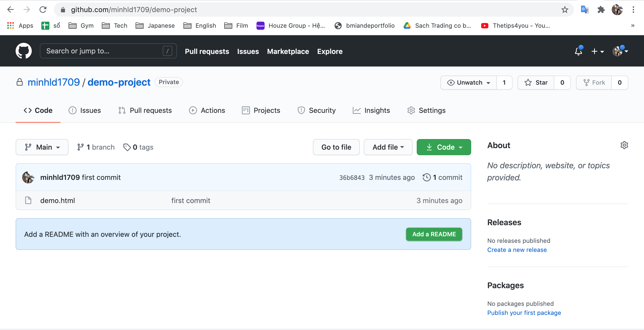Click the stargazers count next to Star
The width and height of the screenshot is (644, 330).
pos(562,83)
